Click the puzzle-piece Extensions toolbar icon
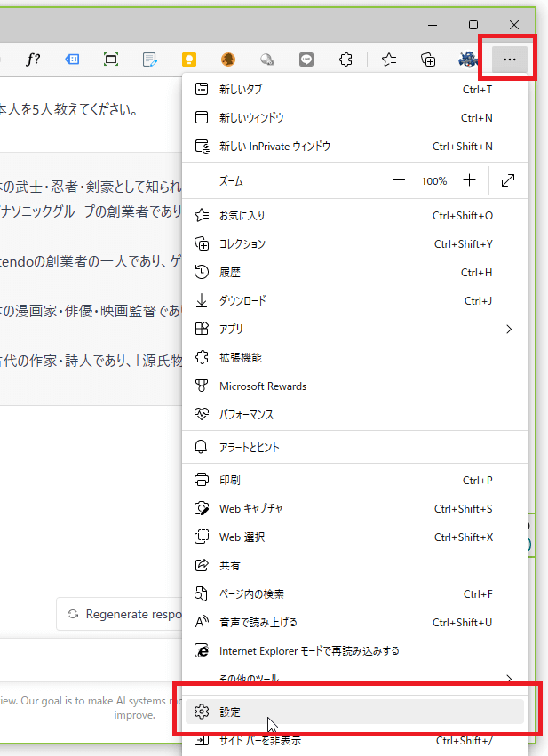Viewport: 548px width, 756px height. tap(346, 60)
